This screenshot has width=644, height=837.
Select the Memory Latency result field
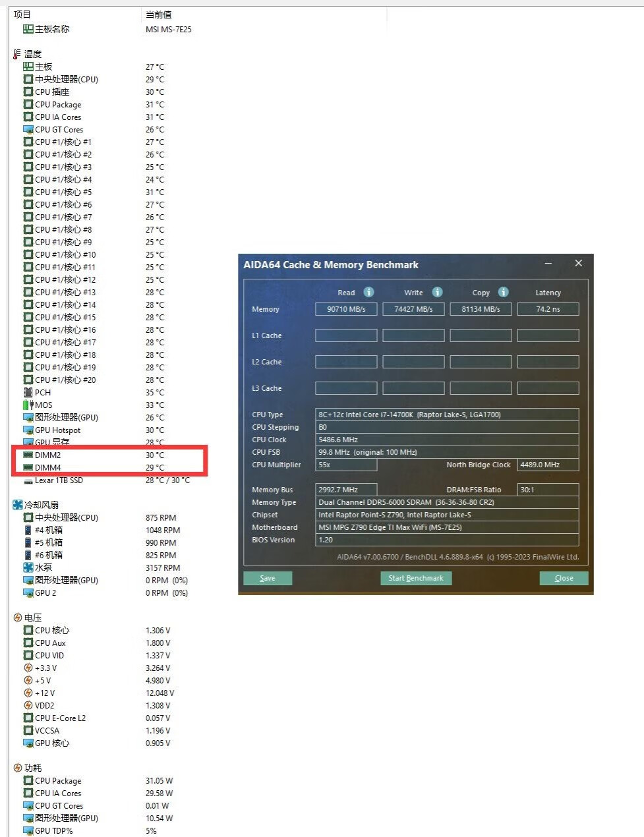point(548,309)
